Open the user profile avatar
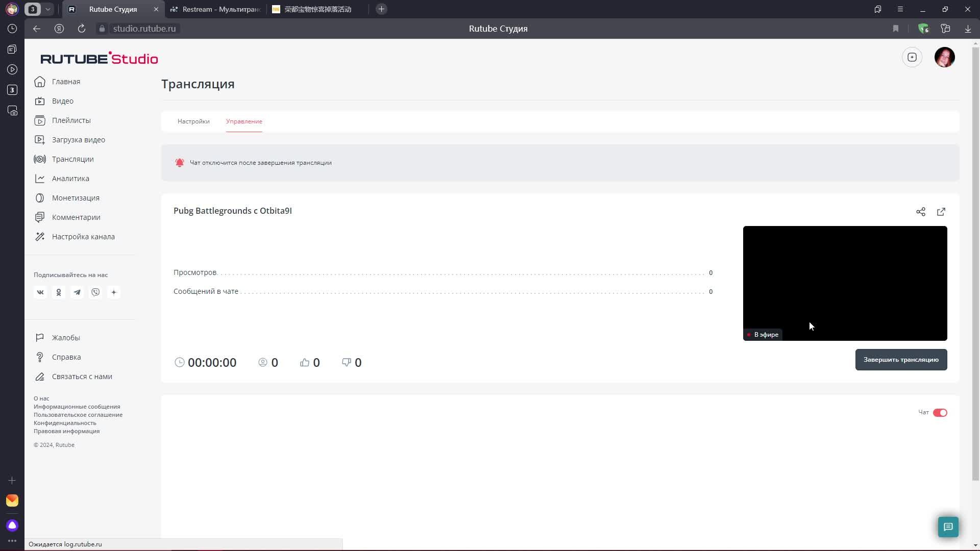The width and height of the screenshot is (980, 551). click(944, 57)
